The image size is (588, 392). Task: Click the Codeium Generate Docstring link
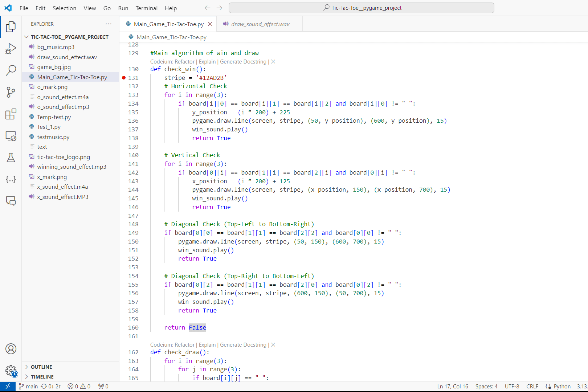pyautogui.click(x=243, y=61)
